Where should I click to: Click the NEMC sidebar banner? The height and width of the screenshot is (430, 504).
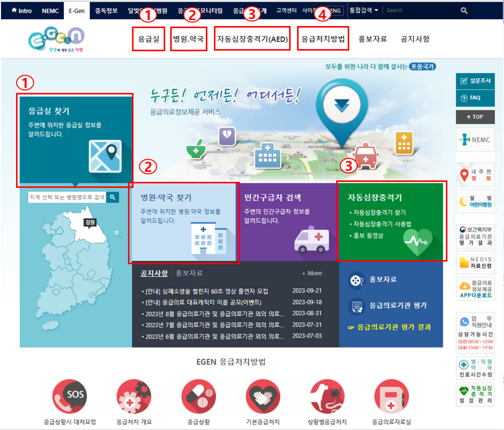(x=475, y=140)
